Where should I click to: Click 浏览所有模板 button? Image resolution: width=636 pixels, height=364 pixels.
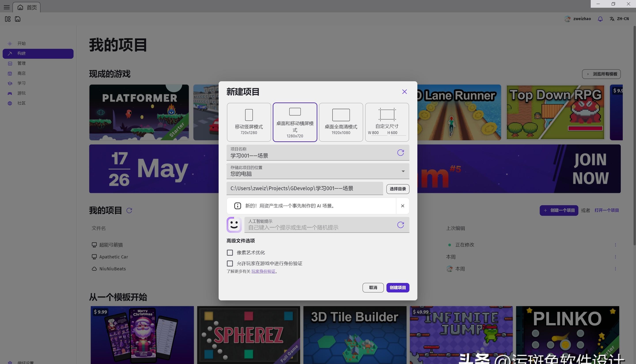tap(601, 74)
